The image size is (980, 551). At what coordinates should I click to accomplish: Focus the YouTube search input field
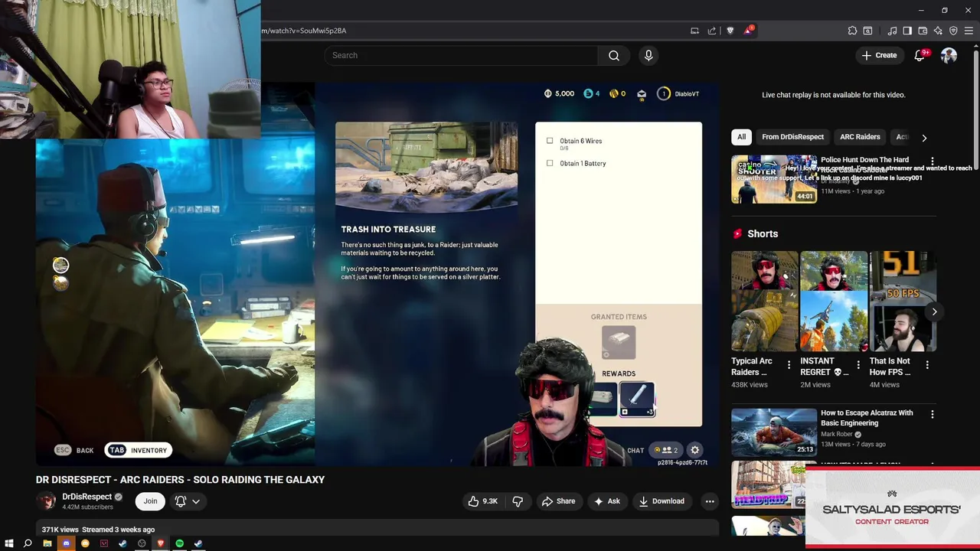coord(462,55)
